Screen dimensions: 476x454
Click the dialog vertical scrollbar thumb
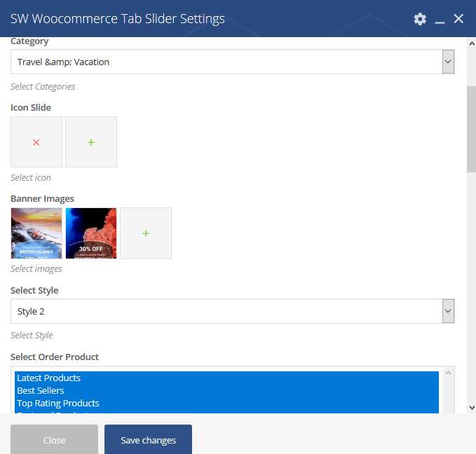click(472, 130)
